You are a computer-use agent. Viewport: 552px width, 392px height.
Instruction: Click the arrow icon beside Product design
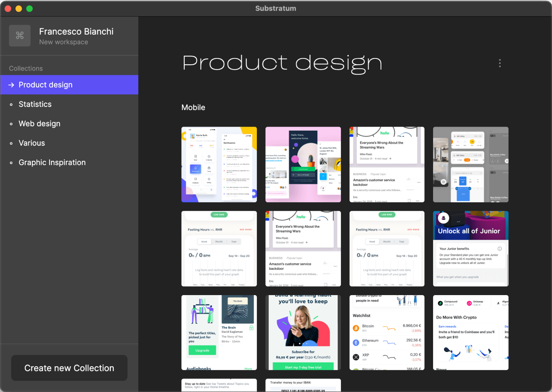tap(11, 85)
